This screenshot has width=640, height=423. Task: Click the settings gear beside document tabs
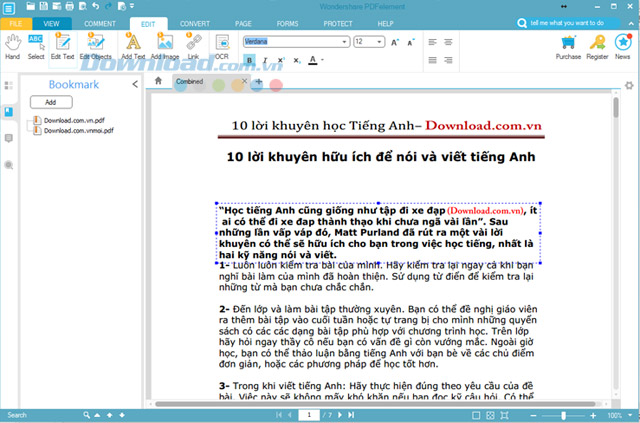click(629, 85)
